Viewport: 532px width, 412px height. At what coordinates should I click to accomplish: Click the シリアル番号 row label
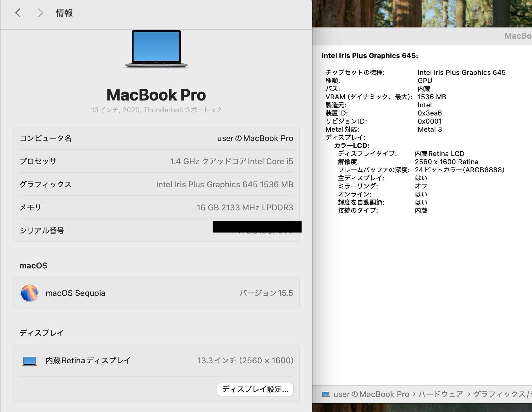[x=42, y=230]
